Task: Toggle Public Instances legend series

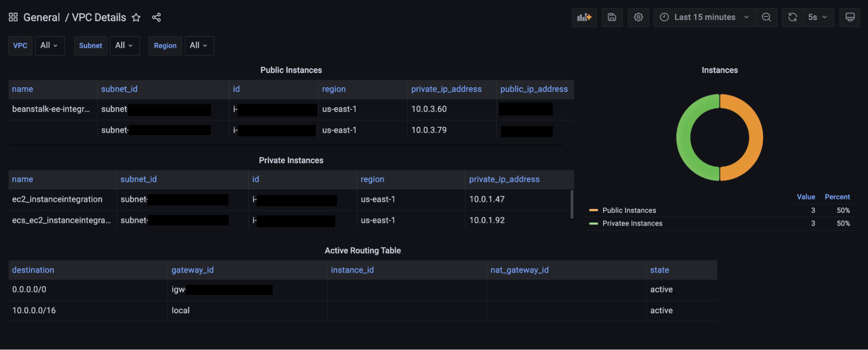Action: [x=629, y=210]
